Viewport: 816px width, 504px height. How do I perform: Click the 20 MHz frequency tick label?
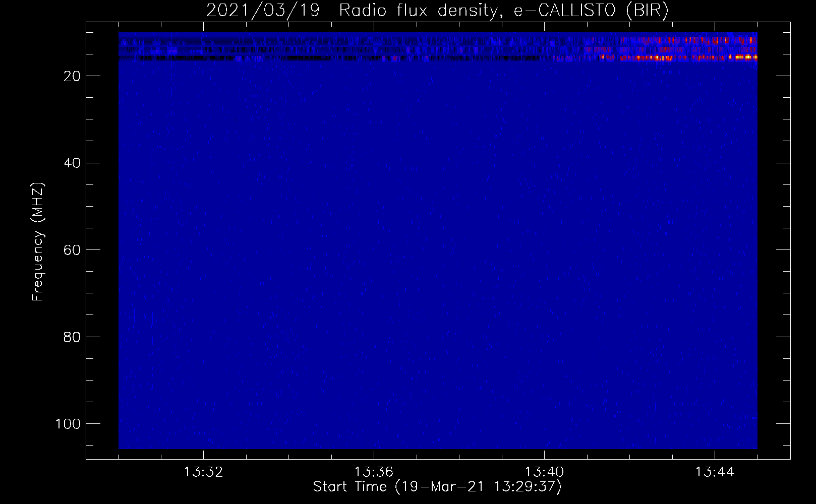coord(72,76)
